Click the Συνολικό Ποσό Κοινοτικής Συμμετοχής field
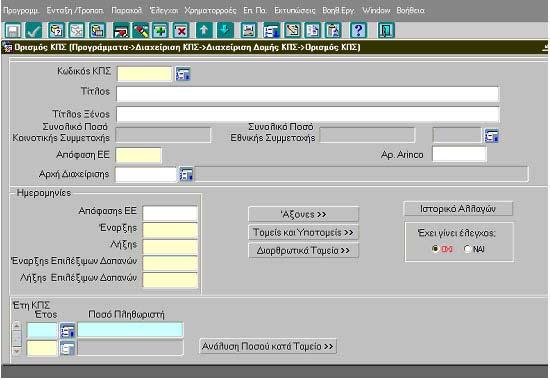The image size is (550, 380). [163, 135]
